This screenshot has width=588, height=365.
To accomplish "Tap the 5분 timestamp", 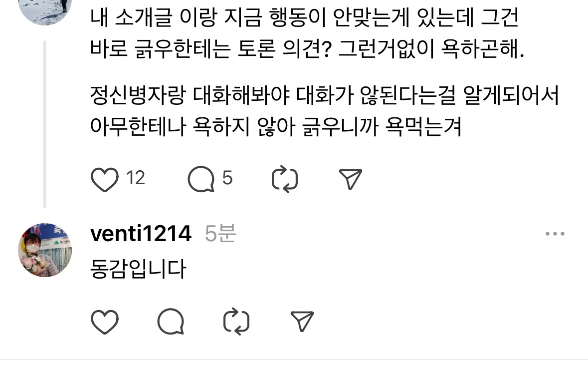I will coord(220,233).
